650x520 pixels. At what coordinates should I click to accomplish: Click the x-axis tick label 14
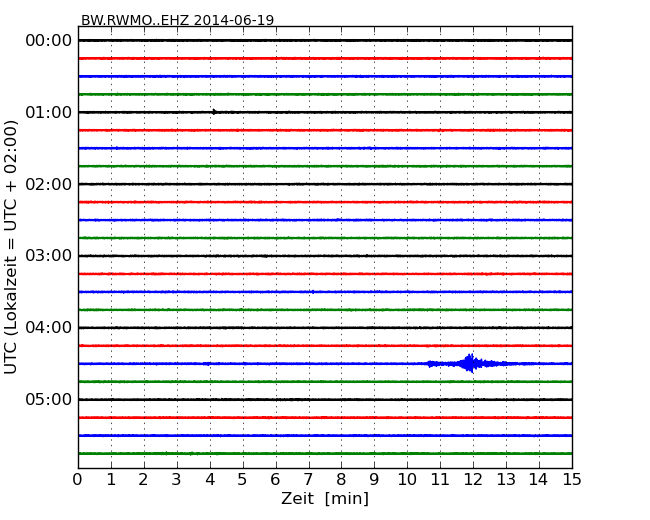tap(539, 479)
